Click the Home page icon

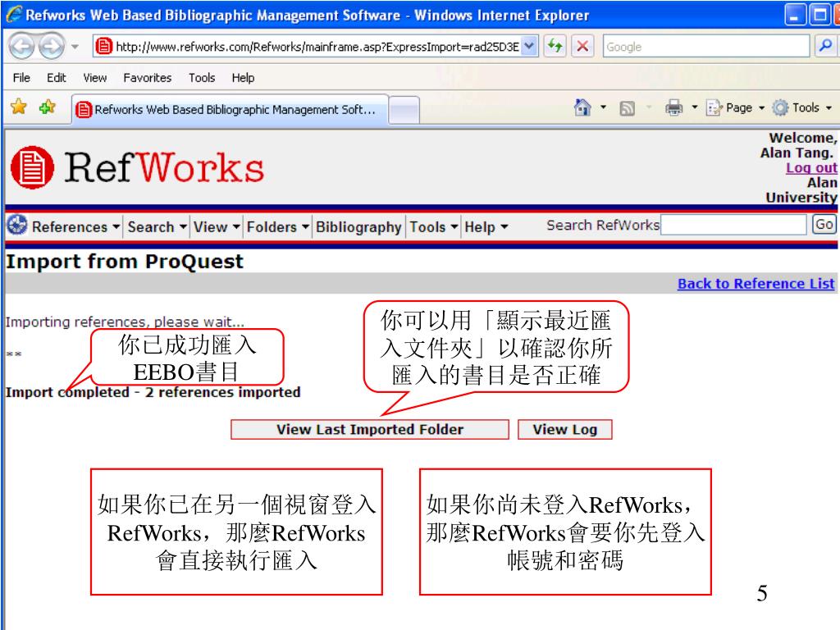click(582, 107)
